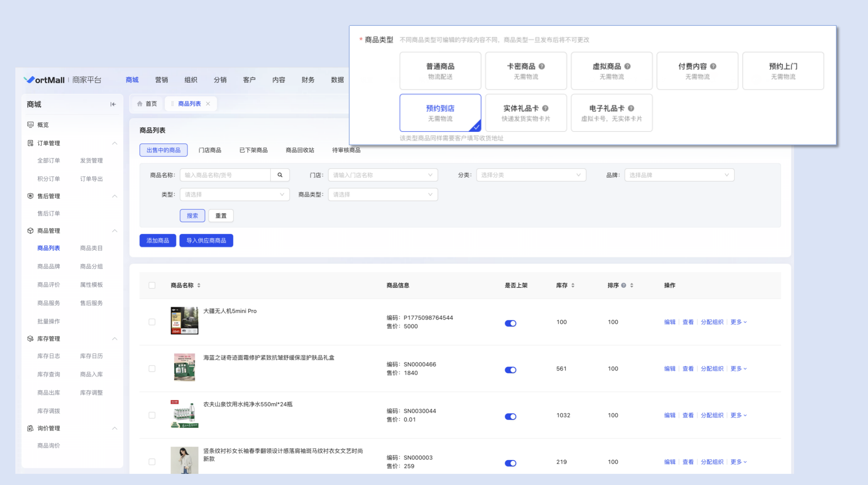
Task: Tick the select-all checkbox in the table header
Action: 152,285
